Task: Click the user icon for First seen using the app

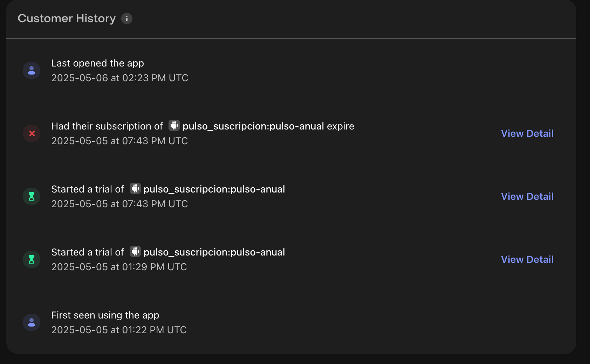Action: coord(32,322)
